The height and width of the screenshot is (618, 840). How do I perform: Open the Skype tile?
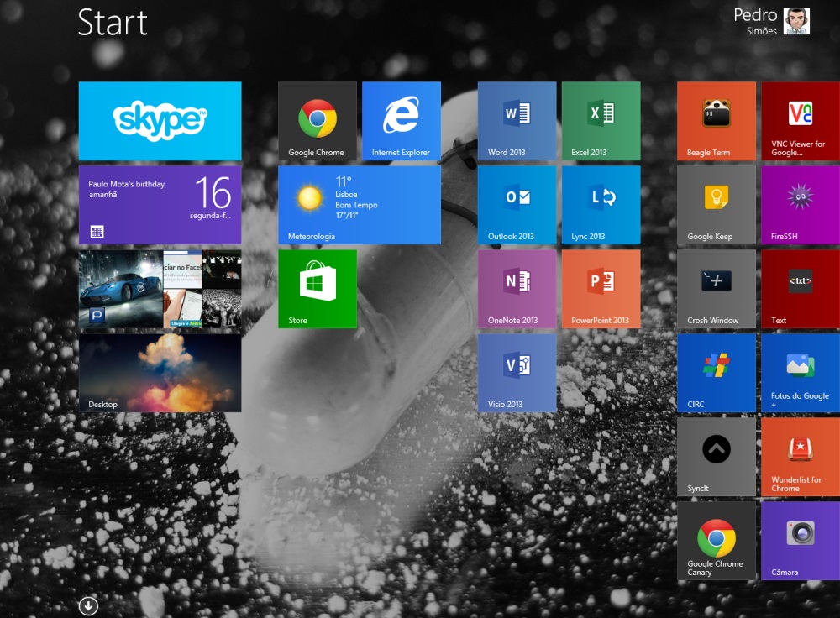point(160,121)
